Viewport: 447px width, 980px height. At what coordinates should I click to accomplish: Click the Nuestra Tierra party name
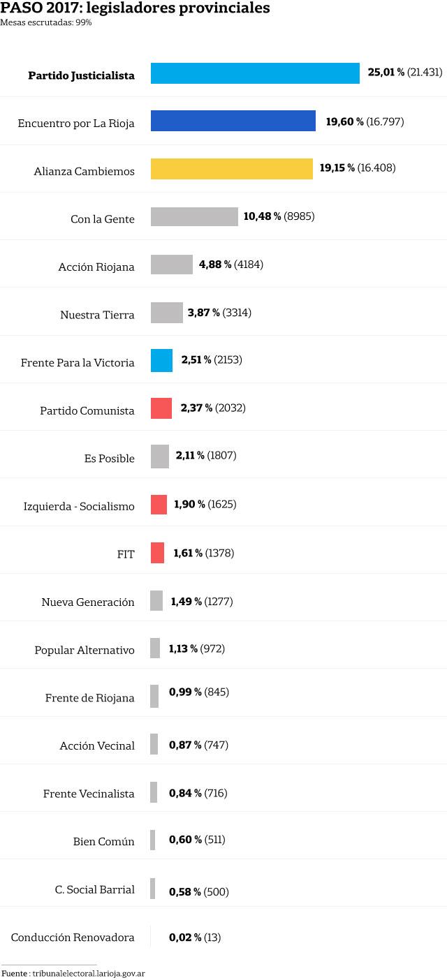click(97, 315)
